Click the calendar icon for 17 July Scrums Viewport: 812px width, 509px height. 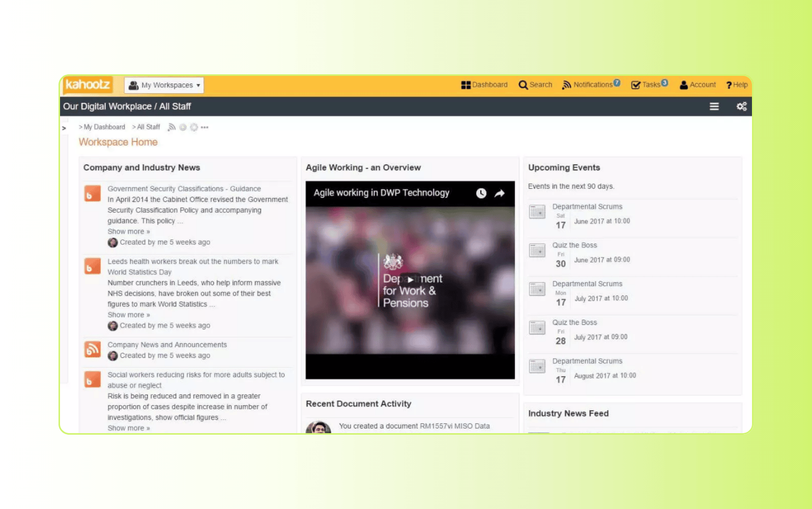click(x=537, y=289)
